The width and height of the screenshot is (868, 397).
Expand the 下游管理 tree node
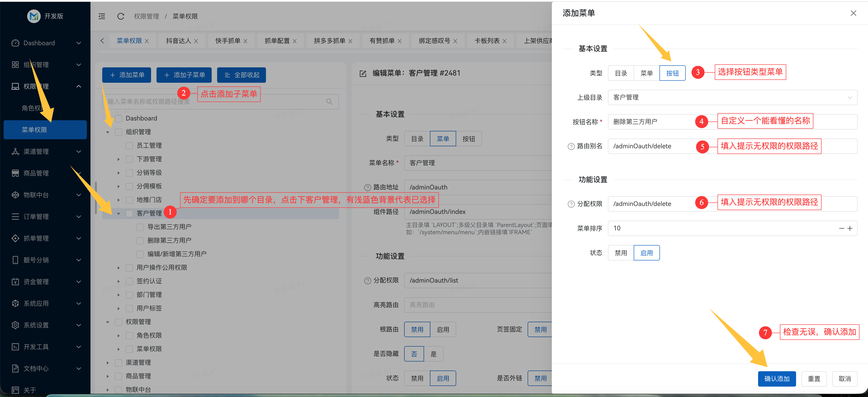tap(119, 159)
